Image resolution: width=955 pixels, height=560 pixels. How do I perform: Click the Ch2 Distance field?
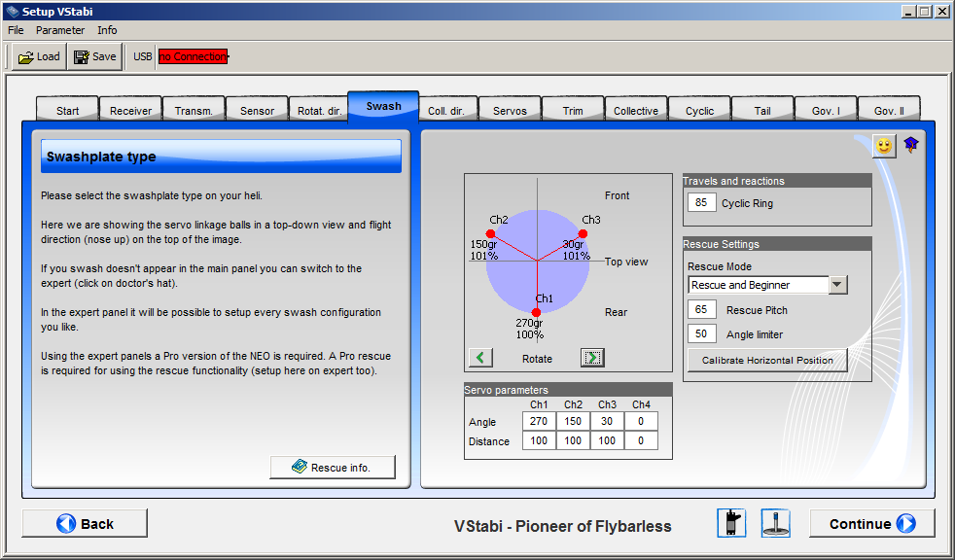click(x=573, y=440)
